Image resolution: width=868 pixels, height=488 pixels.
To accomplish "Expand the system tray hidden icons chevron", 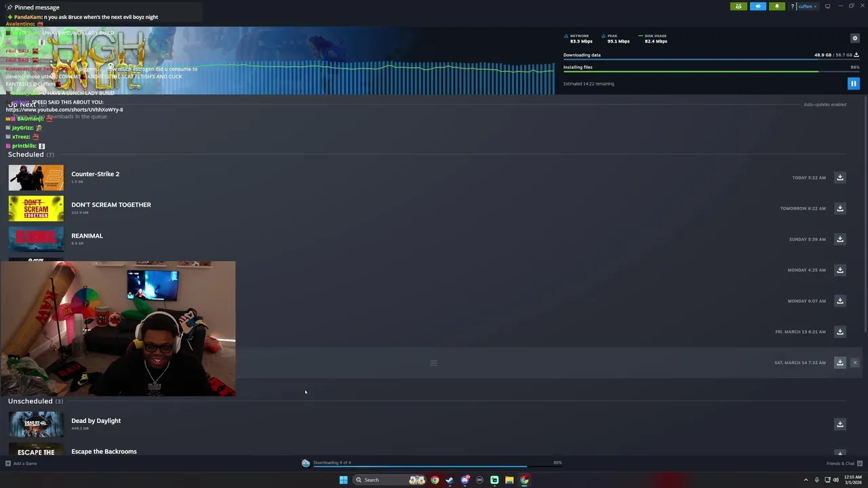I will click(806, 480).
